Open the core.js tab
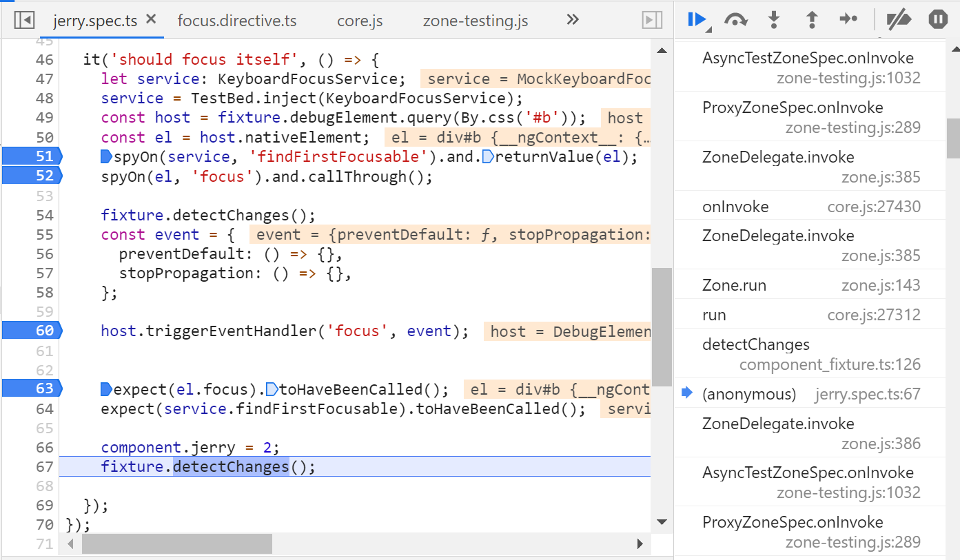Viewport: 960px width, 560px height. click(360, 21)
